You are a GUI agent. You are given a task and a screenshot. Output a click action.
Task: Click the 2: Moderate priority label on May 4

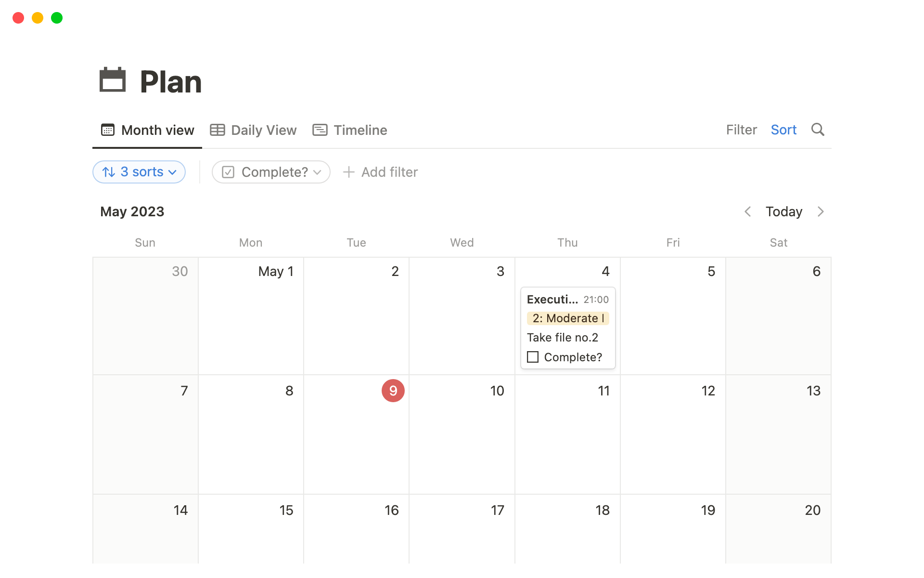click(567, 318)
